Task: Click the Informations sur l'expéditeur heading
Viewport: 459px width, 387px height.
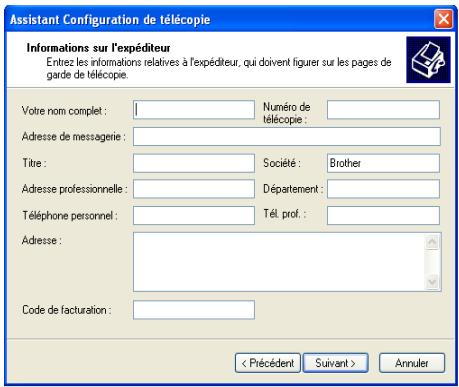Action: [98, 48]
